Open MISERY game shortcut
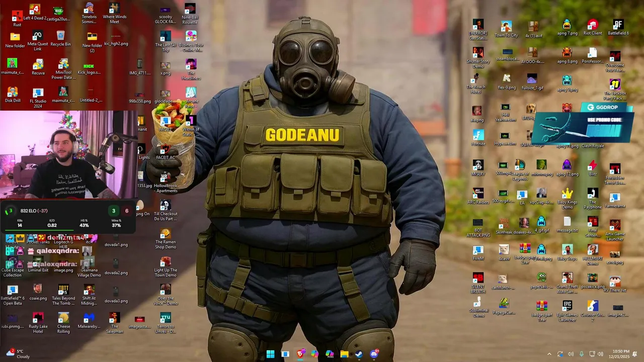The height and width of the screenshot is (362, 644). pos(478,168)
